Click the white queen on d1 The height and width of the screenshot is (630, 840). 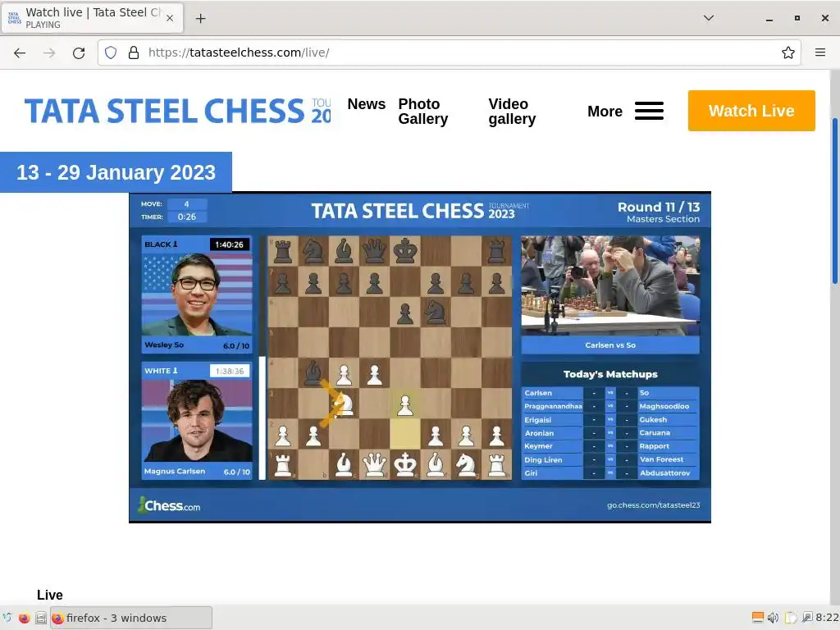(x=374, y=465)
